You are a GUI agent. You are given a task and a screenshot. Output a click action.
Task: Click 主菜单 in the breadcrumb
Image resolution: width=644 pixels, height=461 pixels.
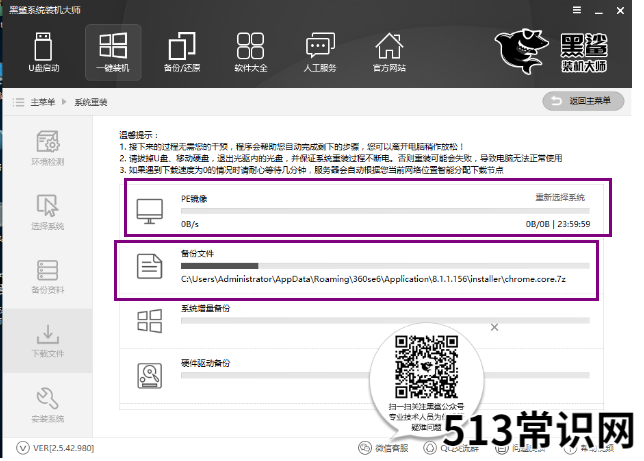pyautogui.click(x=43, y=102)
